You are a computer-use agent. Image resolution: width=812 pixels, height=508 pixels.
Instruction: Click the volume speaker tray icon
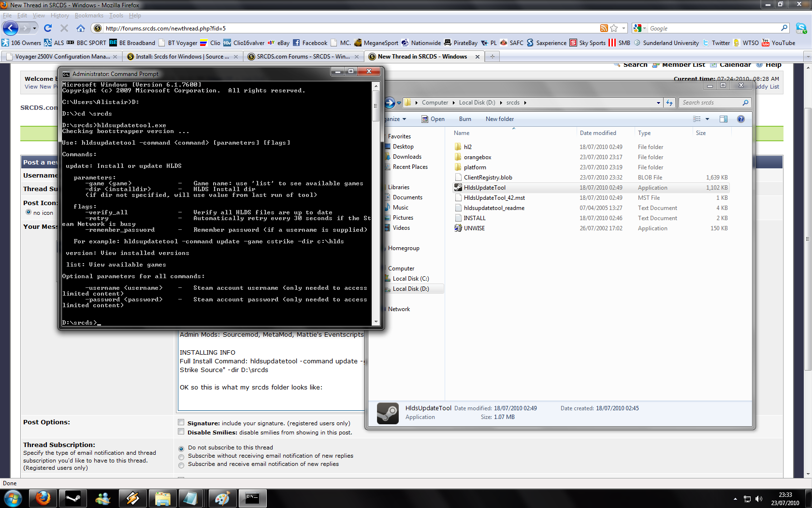[x=759, y=499]
